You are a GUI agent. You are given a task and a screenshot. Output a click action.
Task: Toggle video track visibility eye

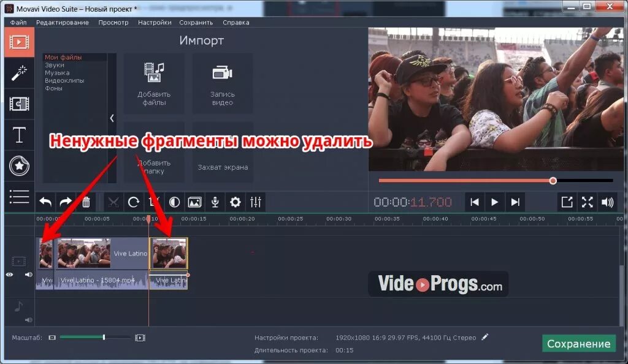(10, 275)
